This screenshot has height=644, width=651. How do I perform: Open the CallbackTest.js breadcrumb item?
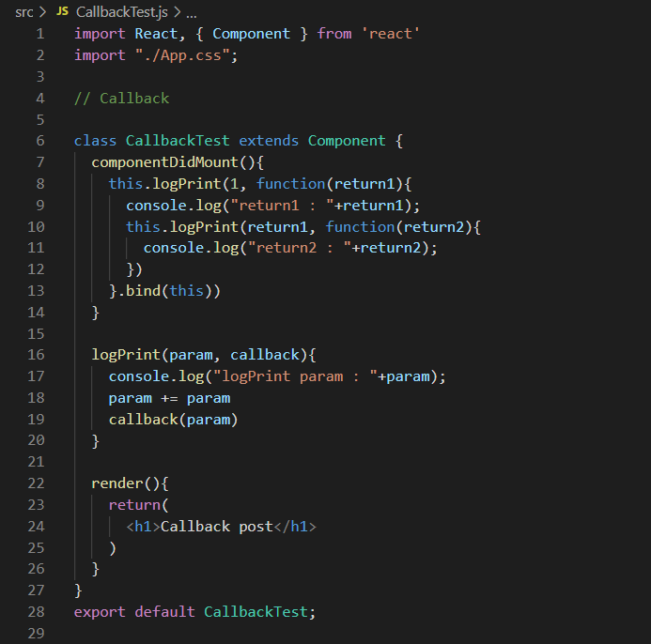(122, 12)
